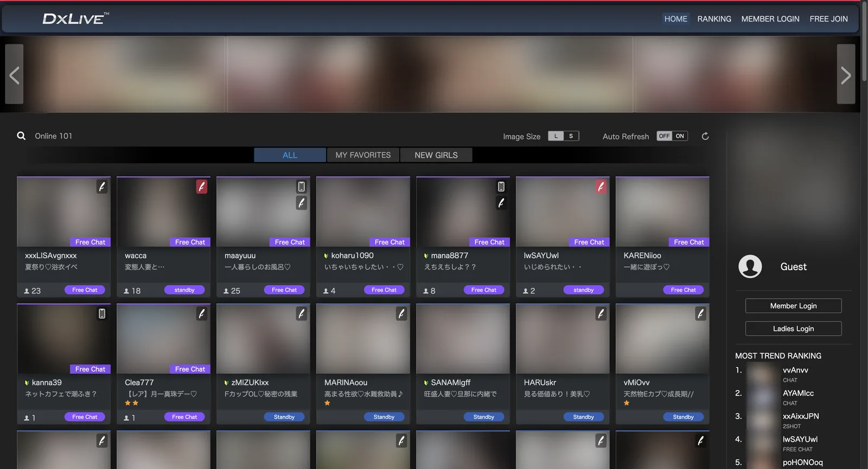
Task: Click the maayuuu performer name
Action: point(240,255)
